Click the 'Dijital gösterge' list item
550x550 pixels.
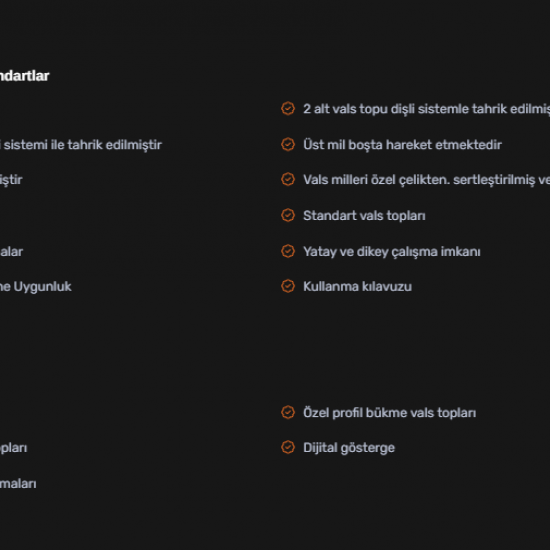click(x=349, y=448)
